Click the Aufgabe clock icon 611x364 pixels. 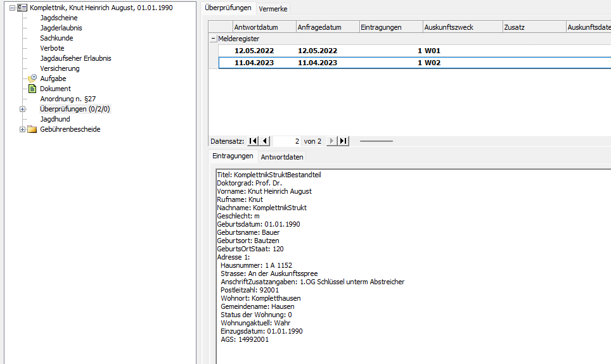(x=32, y=78)
